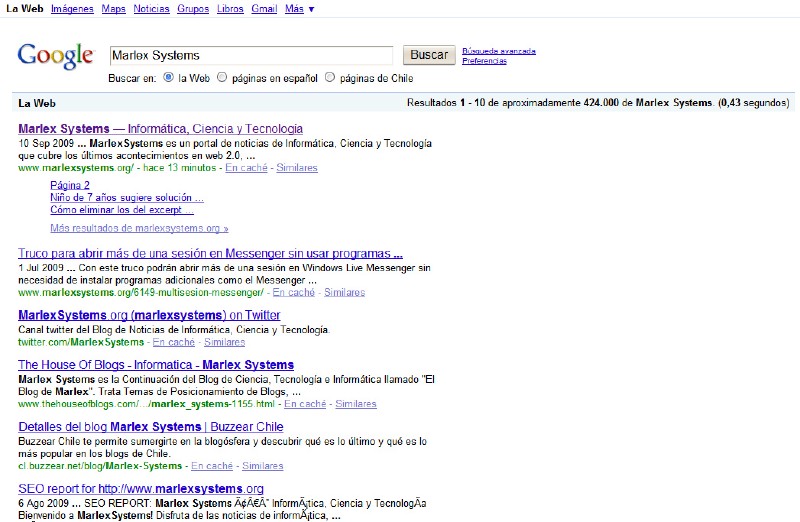The image size is (800, 522).
Task: Click the Buscar button
Action: [x=429, y=55]
